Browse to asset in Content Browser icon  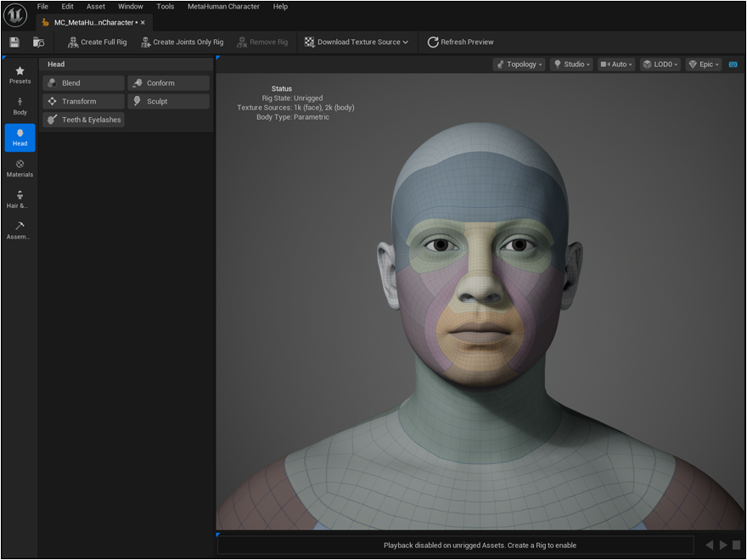pyautogui.click(x=38, y=42)
